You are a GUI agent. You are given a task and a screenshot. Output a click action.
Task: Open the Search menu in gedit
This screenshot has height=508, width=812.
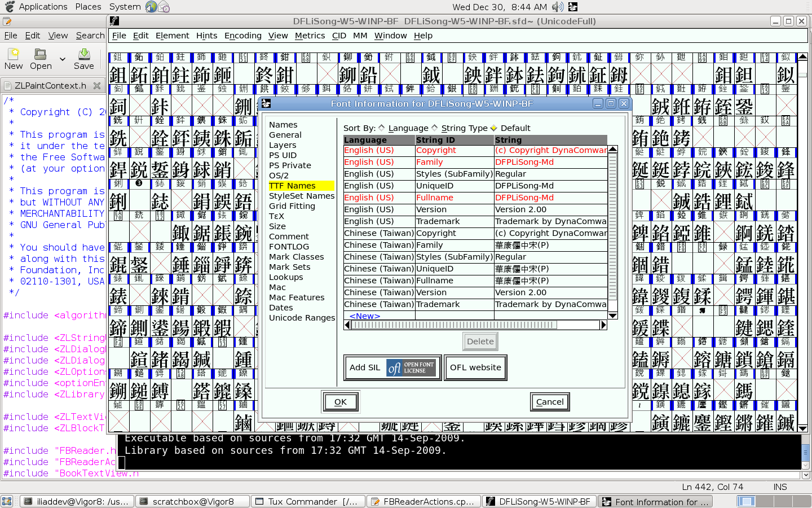tap(90, 36)
